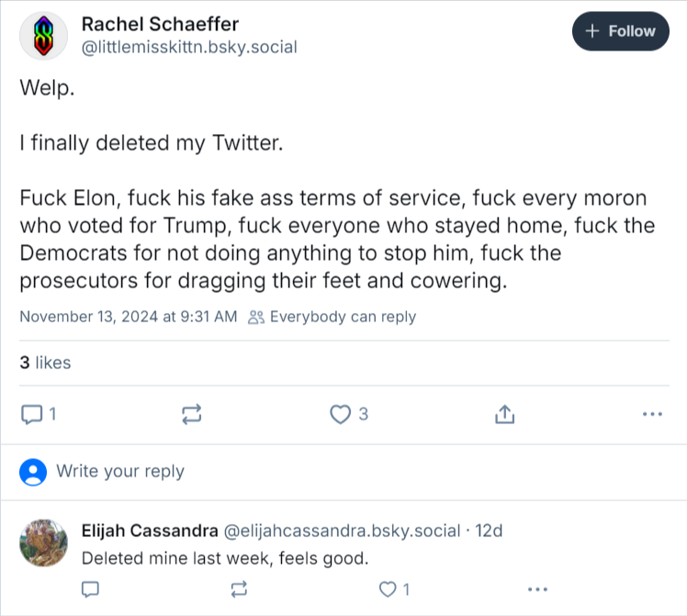
Task: Open Elijah Cassandra's avatar
Action: tap(43, 543)
